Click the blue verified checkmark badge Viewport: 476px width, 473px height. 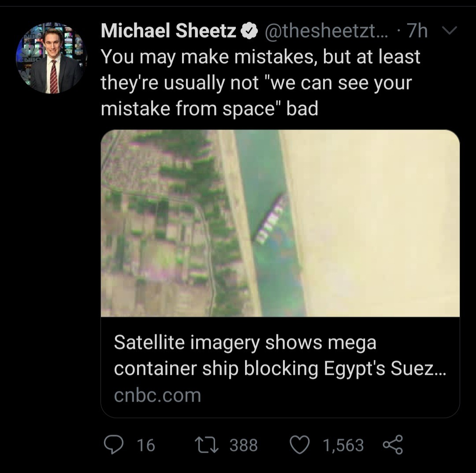pyautogui.click(x=249, y=31)
